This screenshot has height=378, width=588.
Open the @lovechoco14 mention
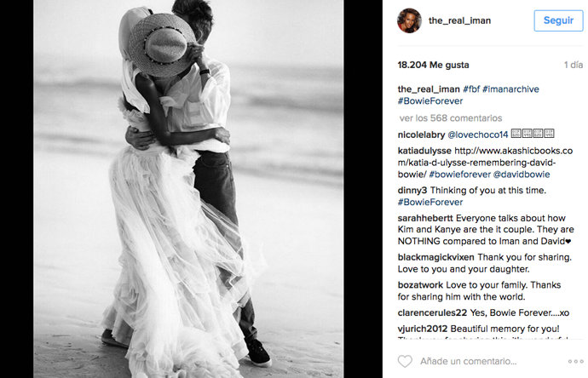coord(478,135)
